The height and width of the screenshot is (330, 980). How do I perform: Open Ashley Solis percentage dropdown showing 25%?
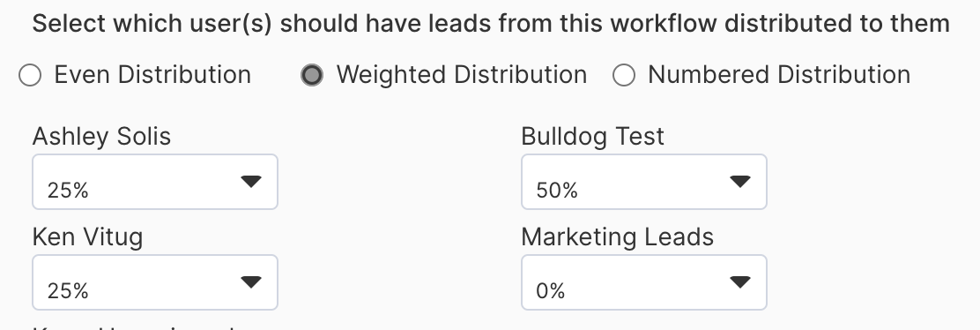pos(155,182)
